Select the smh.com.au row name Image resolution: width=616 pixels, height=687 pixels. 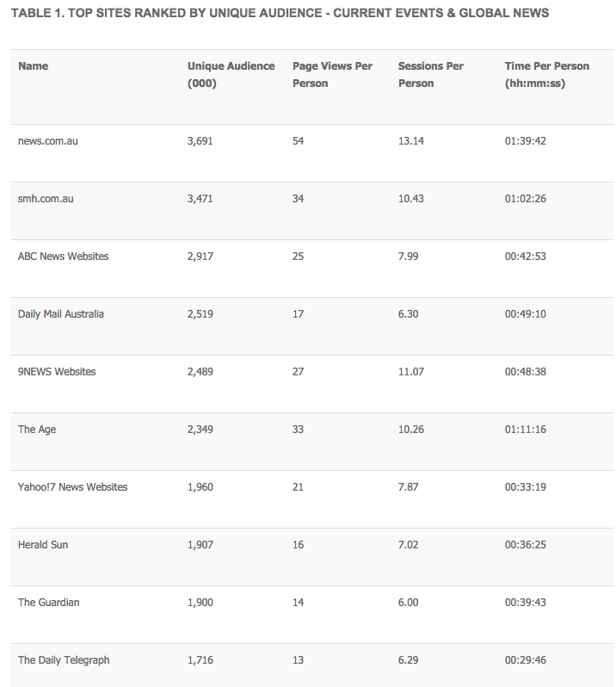click(x=46, y=199)
